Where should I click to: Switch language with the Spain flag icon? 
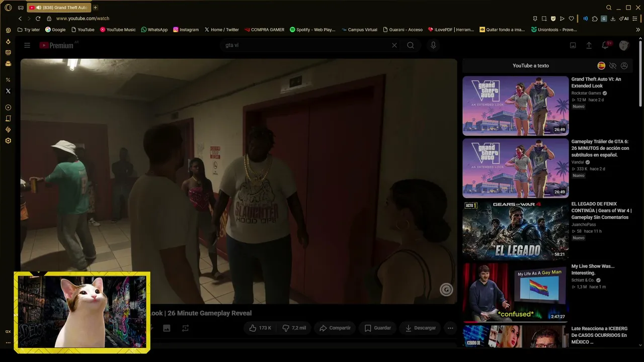[x=601, y=66]
